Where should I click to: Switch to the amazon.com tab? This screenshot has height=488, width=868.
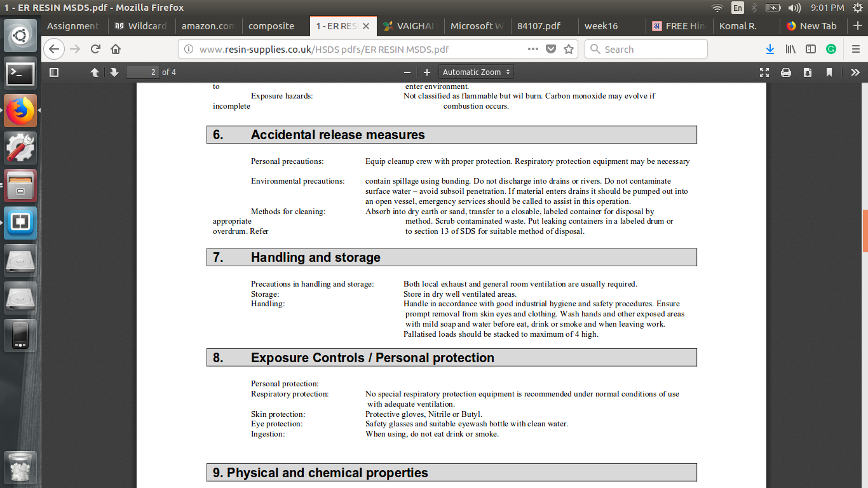click(208, 26)
